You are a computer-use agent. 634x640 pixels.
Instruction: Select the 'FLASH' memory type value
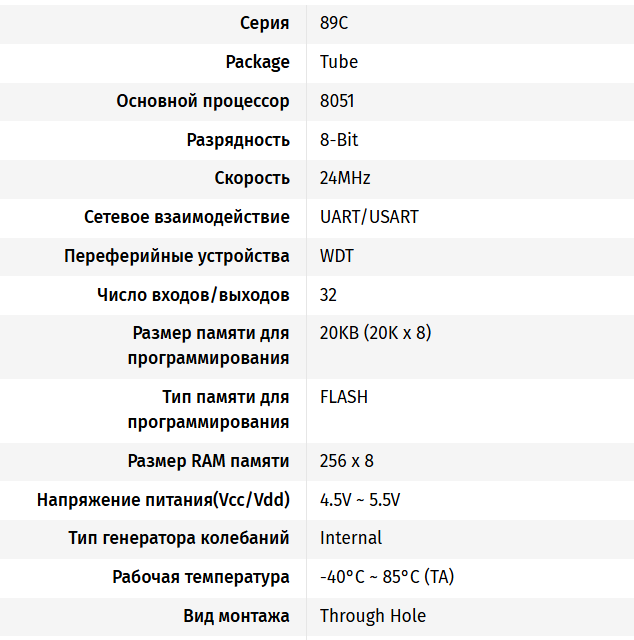(x=344, y=397)
